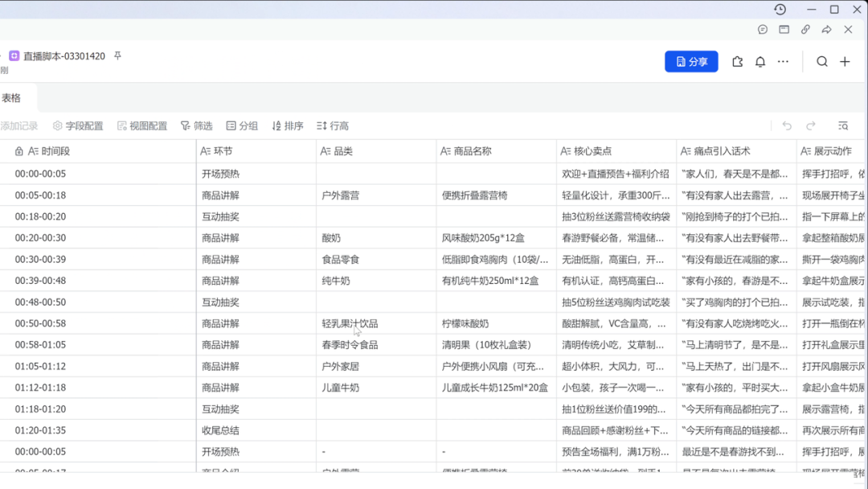Click the magnifier search icon
The height and width of the screenshot is (489, 868).
822,62
